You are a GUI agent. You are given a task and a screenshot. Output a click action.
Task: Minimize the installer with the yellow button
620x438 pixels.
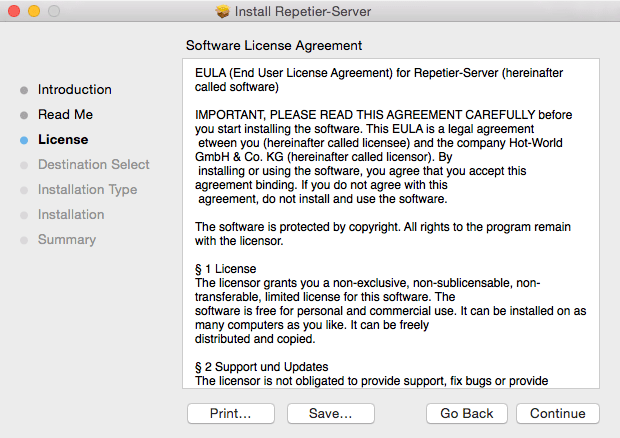click(x=34, y=12)
